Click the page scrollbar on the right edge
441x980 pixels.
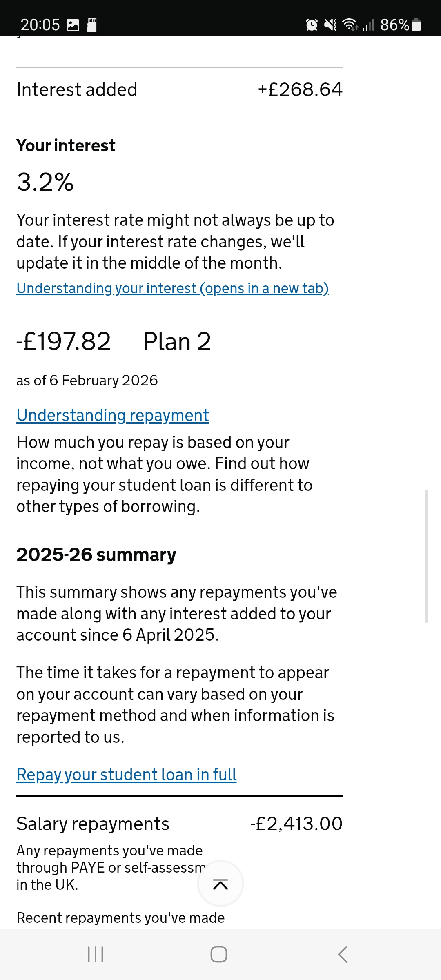tap(426, 555)
